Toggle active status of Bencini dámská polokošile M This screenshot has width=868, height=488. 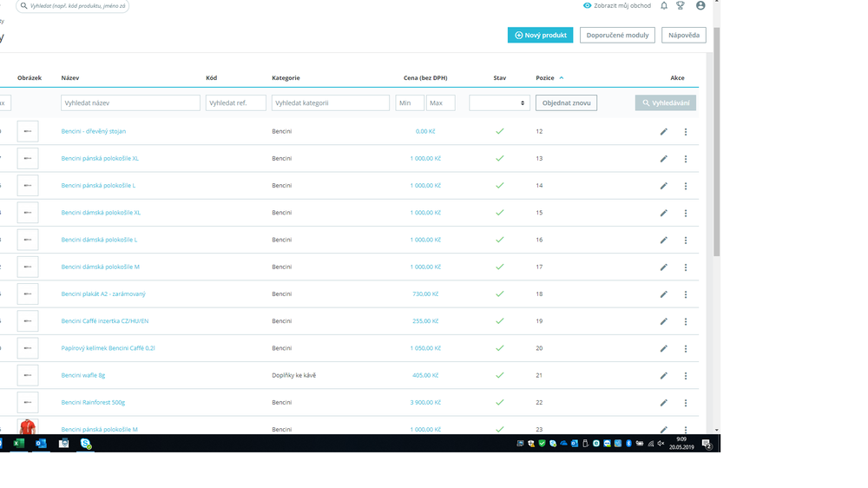click(x=499, y=267)
